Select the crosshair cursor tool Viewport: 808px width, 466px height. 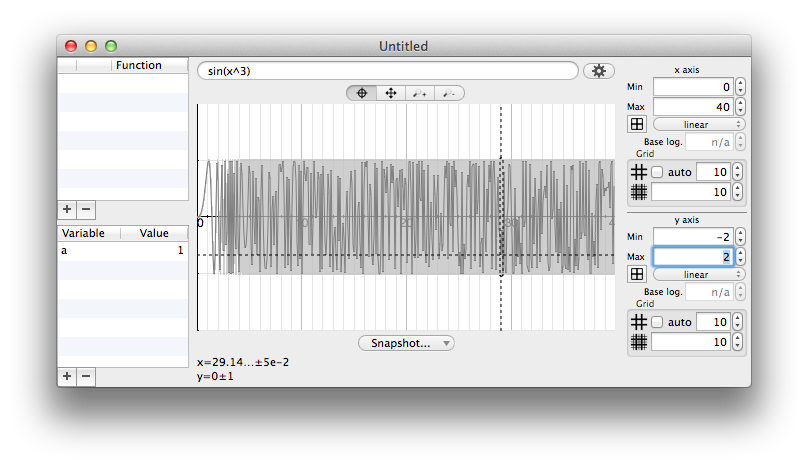coord(362,93)
